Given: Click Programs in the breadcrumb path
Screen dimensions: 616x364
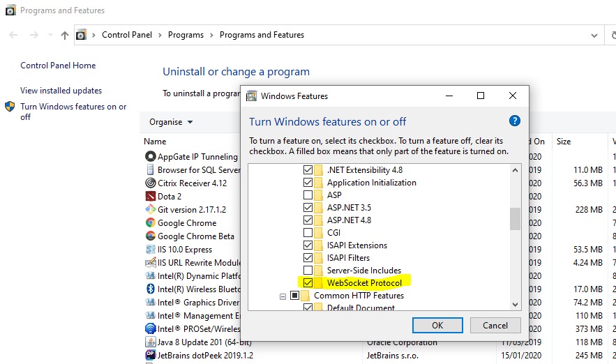Looking at the screenshot, I should 186,35.
